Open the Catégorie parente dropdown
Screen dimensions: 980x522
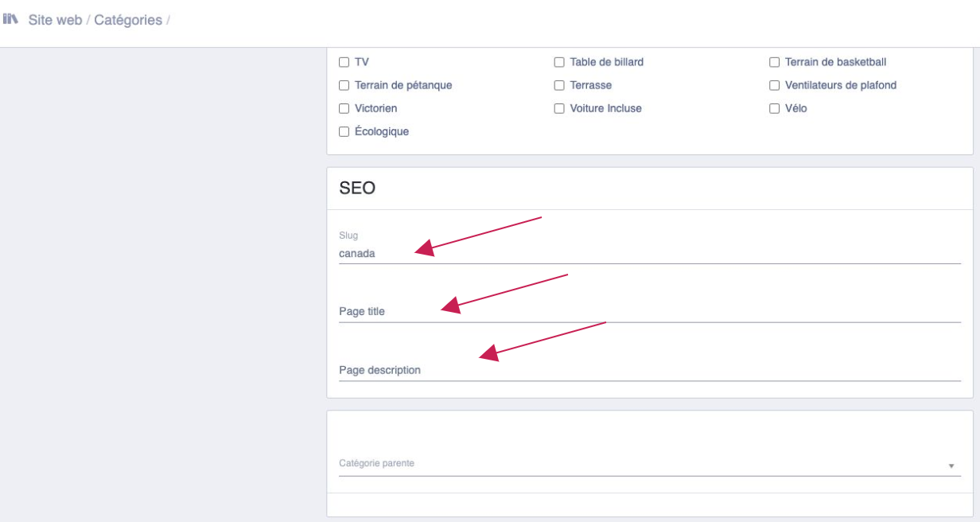tap(650, 464)
